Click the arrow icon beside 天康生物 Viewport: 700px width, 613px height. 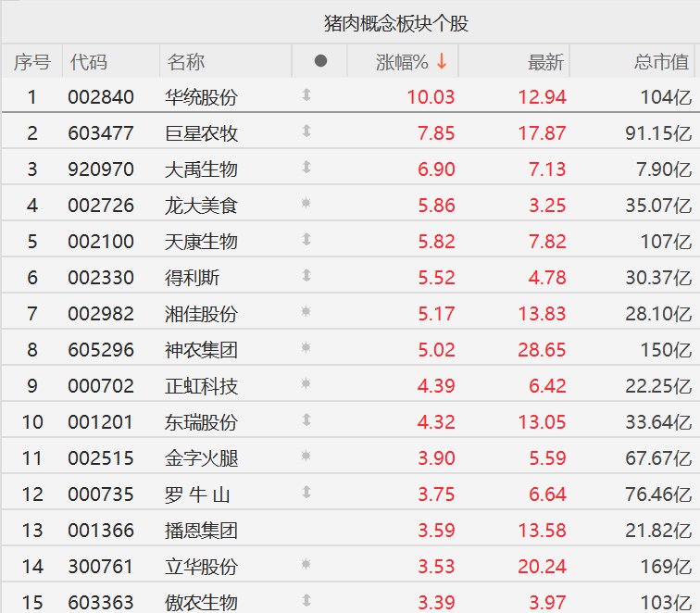click(306, 240)
